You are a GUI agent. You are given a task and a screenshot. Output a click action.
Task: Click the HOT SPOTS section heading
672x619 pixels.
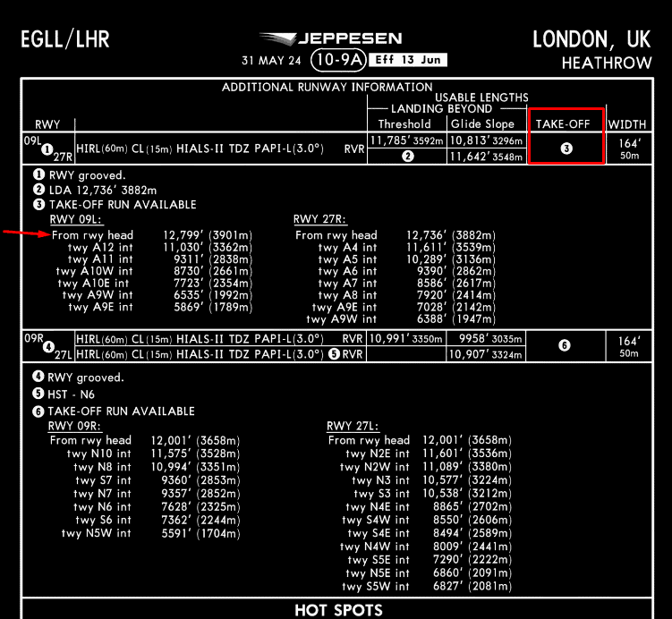[338, 611]
